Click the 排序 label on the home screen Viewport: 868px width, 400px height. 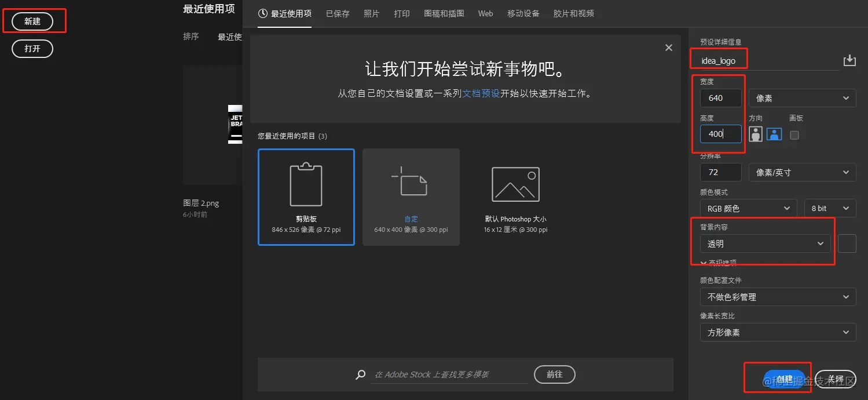click(x=191, y=37)
